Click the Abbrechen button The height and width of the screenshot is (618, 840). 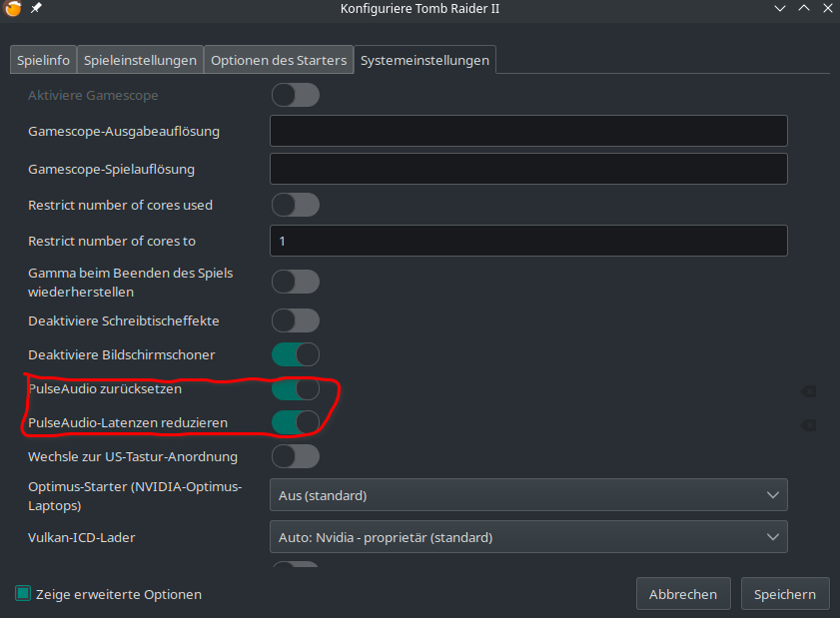point(683,594)
